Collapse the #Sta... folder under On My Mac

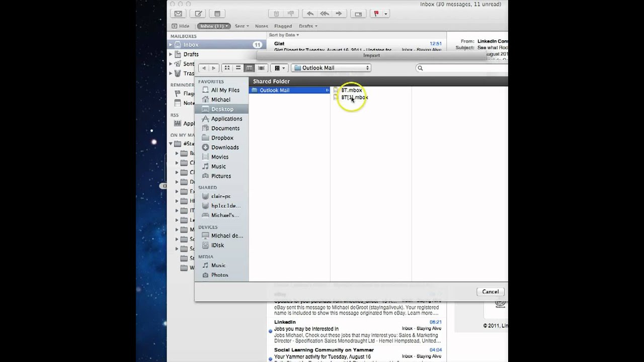[171, 144]
